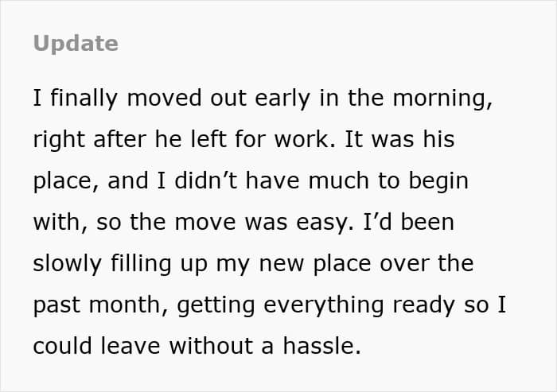The height and width of the screenshot is (392, 557).
Task: Click the word "without" in last line
Action: [211, 346]
